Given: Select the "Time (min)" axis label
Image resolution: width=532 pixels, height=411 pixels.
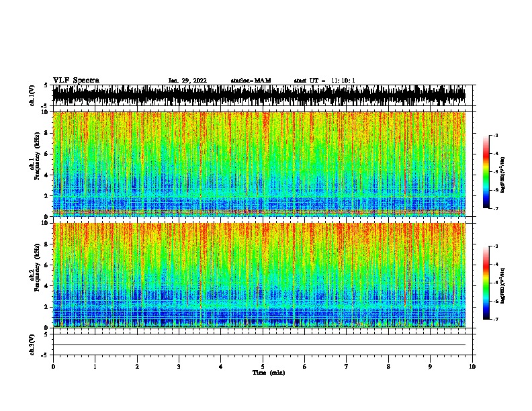Looking at the screenshot, I should [x=269, y=373].
